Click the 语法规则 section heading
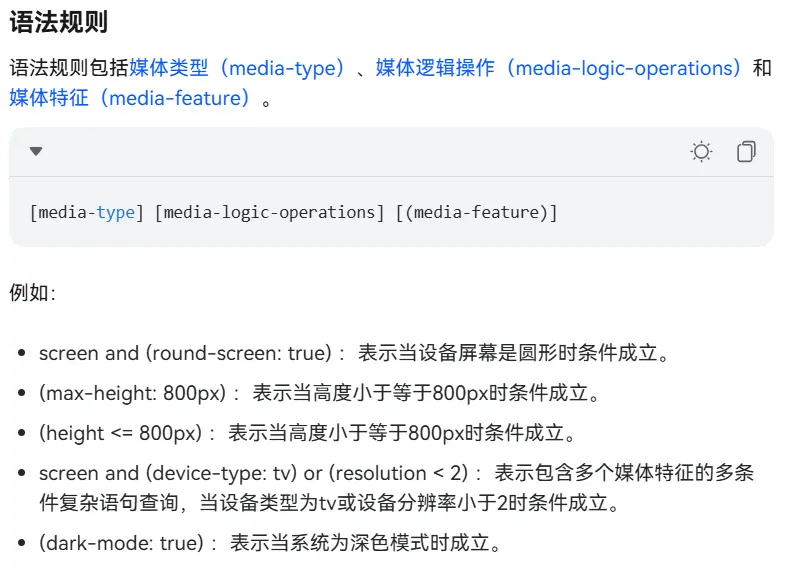 [59, 22]
